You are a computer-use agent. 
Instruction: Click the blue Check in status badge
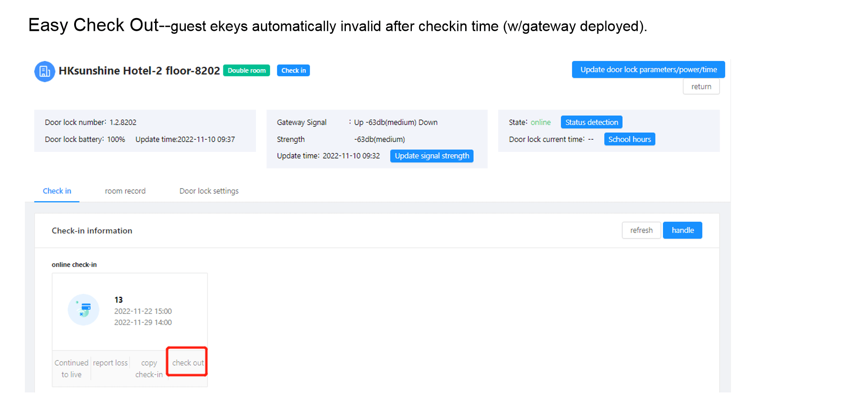click(x=293, y=71)
